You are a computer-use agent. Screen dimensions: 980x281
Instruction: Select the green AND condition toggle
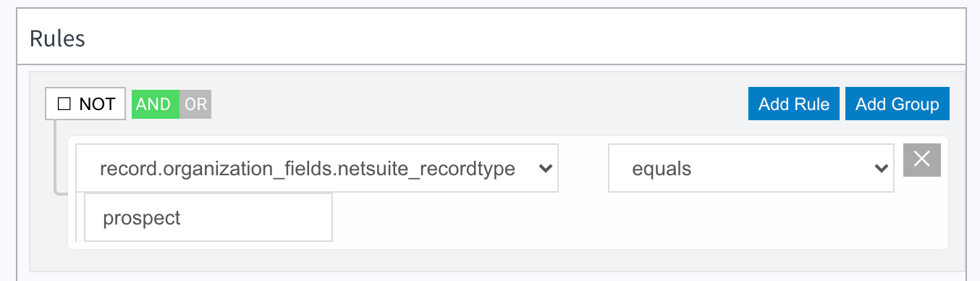click(155, 104)
